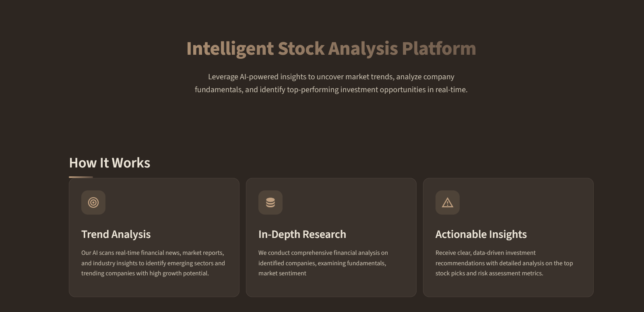644x312 pixels.
Task: Open the "In-Depth Research" card title
Action: coord(302,234)
